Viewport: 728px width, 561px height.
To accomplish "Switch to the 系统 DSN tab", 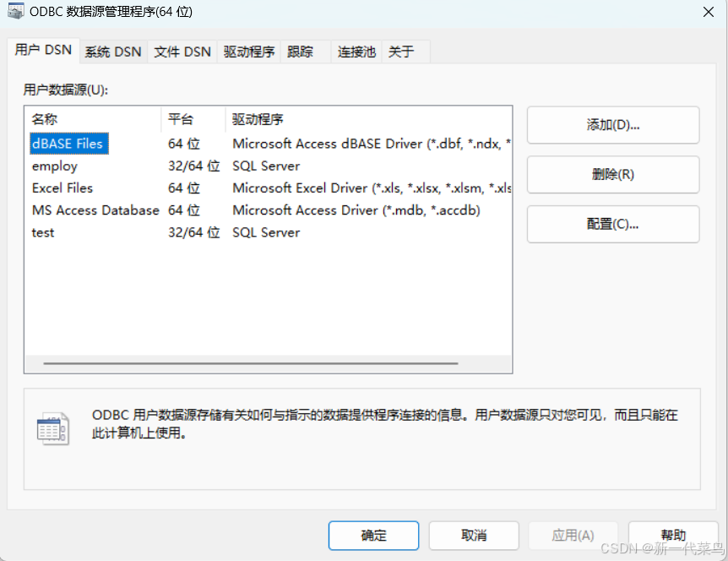I will click(112, 51).
